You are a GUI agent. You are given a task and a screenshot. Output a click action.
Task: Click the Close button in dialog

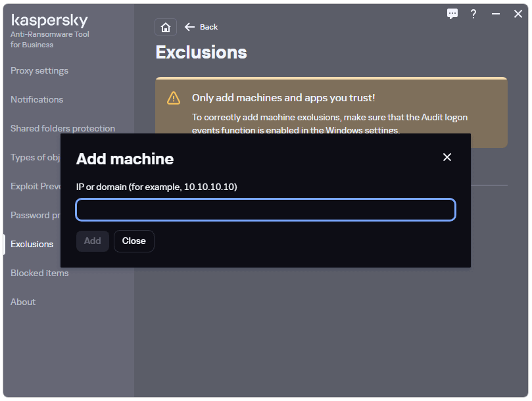[x=134, y=241]
